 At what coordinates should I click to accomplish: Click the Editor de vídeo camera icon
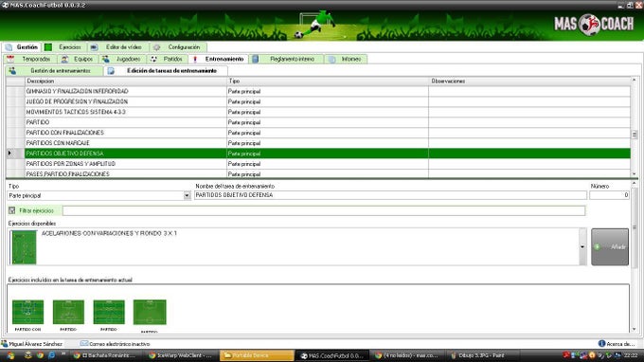pos(94,47)
